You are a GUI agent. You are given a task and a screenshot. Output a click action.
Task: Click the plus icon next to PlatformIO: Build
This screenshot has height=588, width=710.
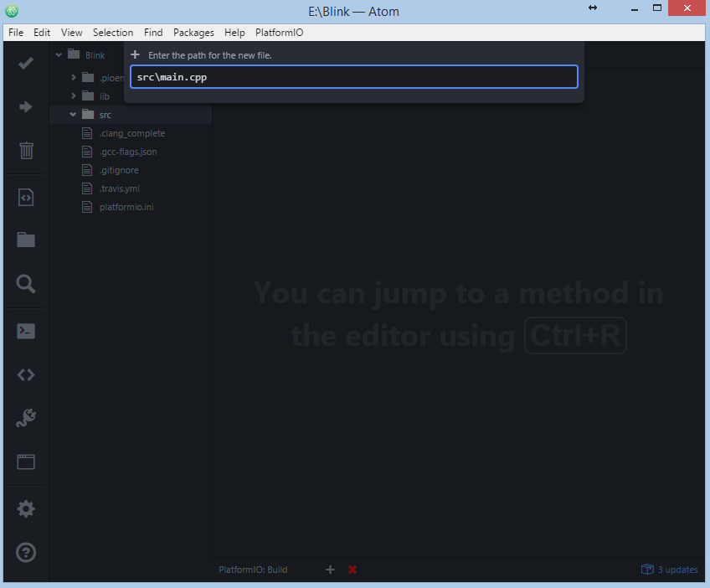(331, 570)
